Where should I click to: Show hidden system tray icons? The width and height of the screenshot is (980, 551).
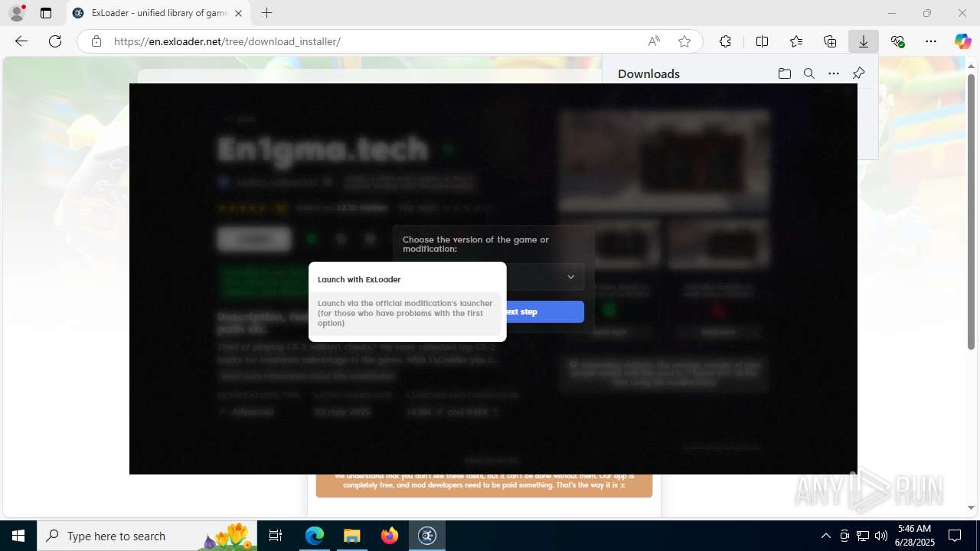825,536
